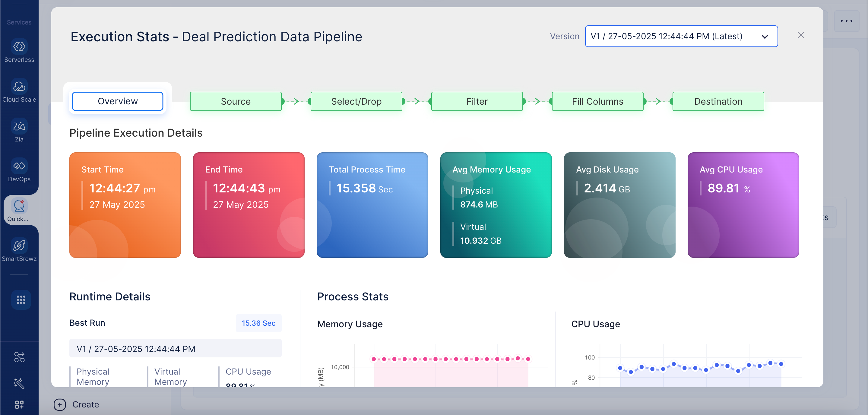868x415 pixels.
Task: Click the Best Run label
Action: (87, 323)
